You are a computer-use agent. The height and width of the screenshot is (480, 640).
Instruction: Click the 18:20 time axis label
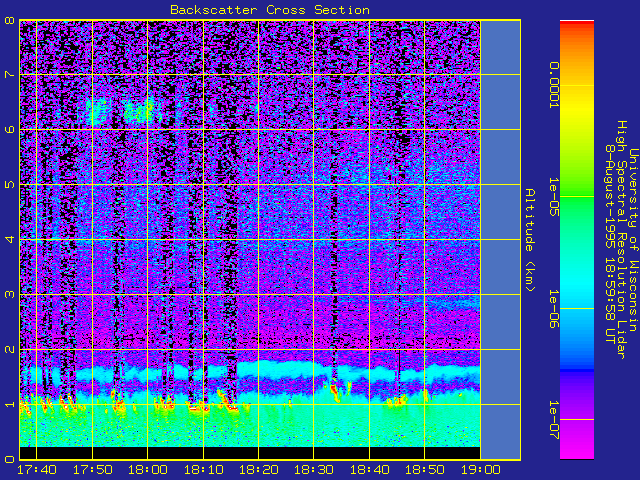[258, 469]
